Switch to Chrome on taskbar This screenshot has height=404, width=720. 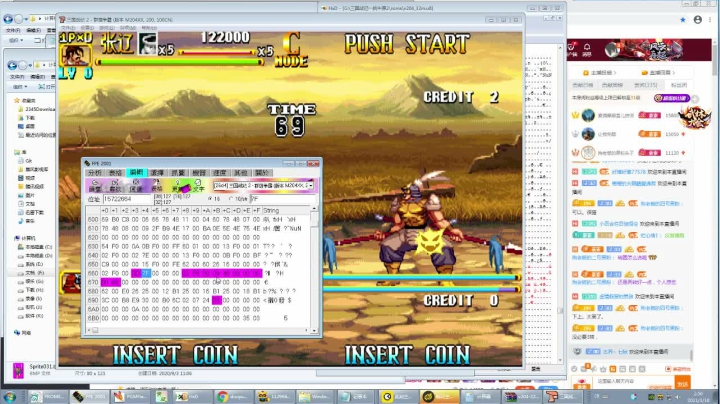[232, 397]
